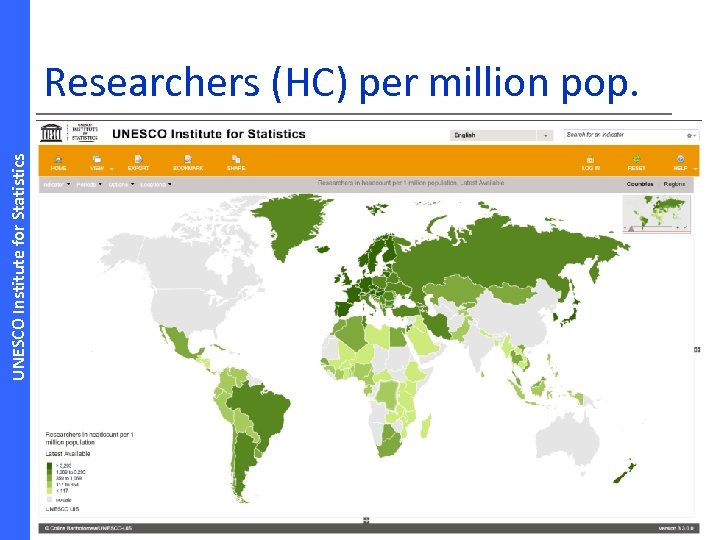Click the darkest green > 5,2xx legend swatch
The width and height of the screenshot is (720, 540).
(x=50, y=466)
